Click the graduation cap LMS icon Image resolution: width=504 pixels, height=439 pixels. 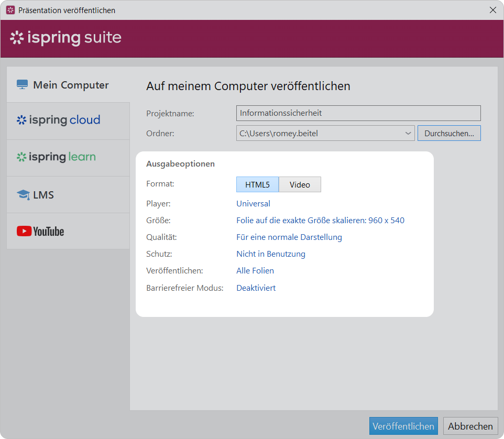click(x=23, y=195)
